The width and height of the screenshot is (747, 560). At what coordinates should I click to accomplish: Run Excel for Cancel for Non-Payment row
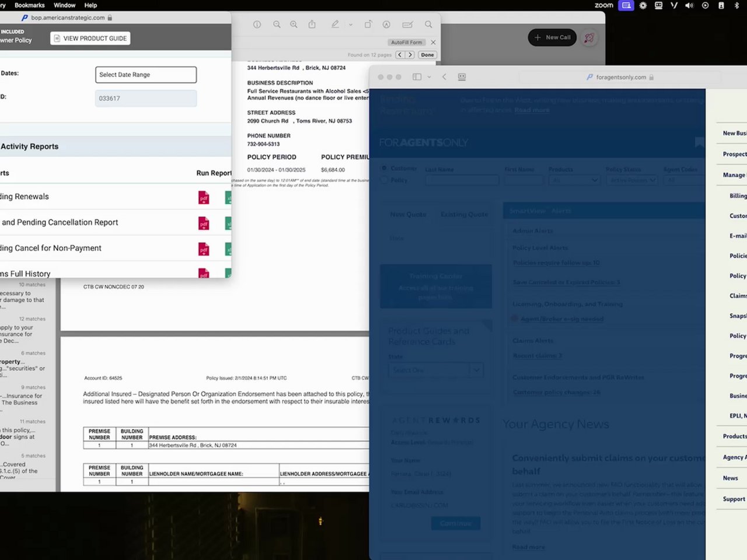tap(228, 250)
